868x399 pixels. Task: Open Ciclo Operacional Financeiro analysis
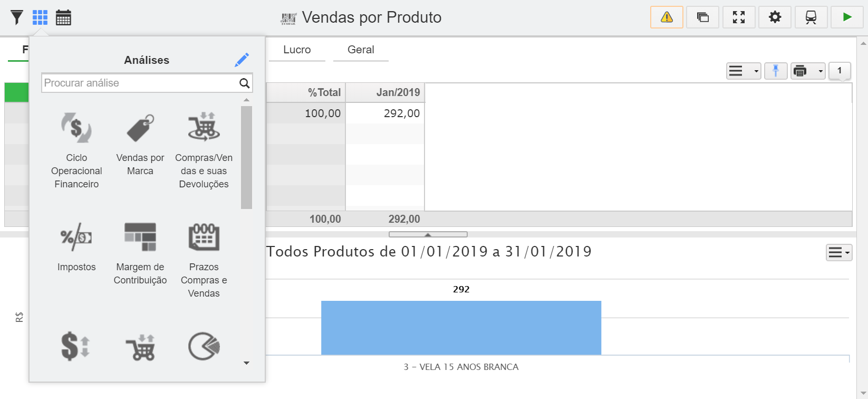coord(76,150)
